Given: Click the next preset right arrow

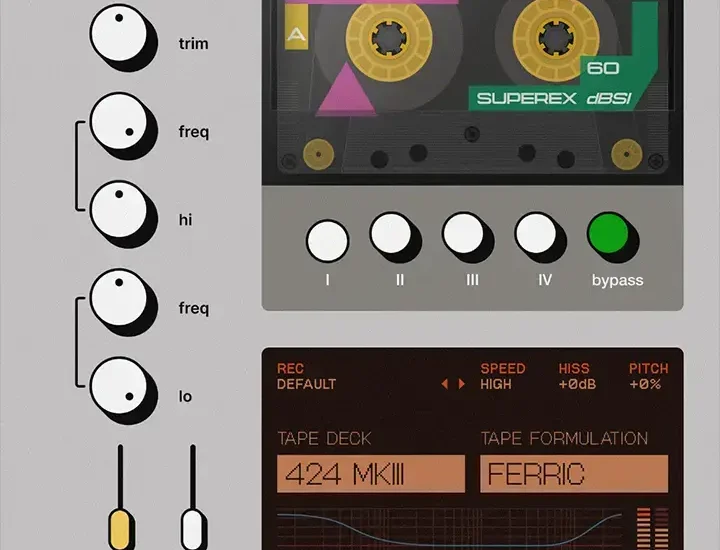Looking at the screenshot, I should tap(461, 384).
